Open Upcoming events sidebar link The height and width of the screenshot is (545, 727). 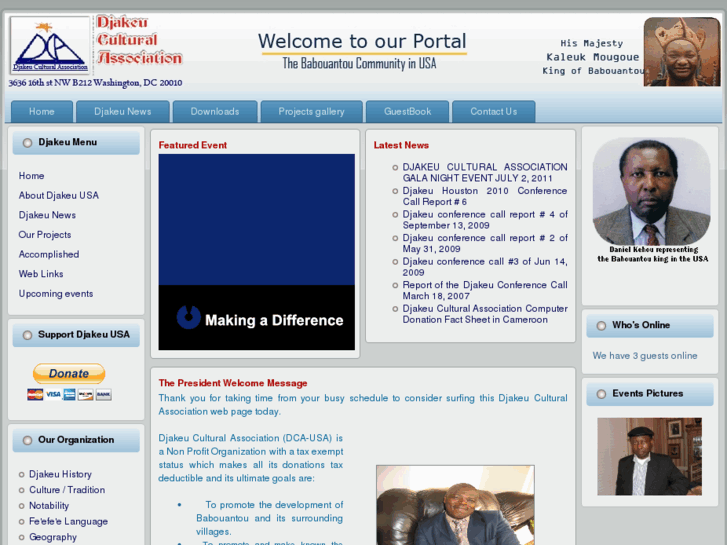[56, 294]
